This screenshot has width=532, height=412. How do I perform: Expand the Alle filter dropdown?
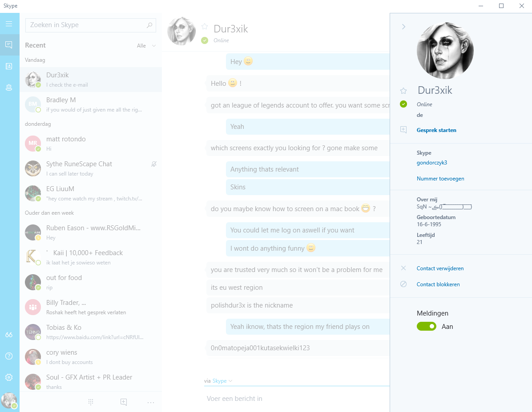tap(147, 46)
